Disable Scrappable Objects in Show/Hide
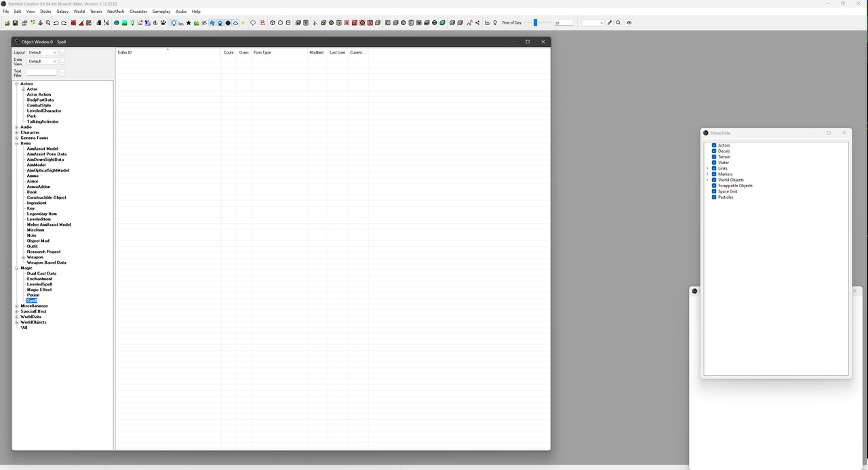This screenshot has height=470, width=868. (x=714, y=186)
